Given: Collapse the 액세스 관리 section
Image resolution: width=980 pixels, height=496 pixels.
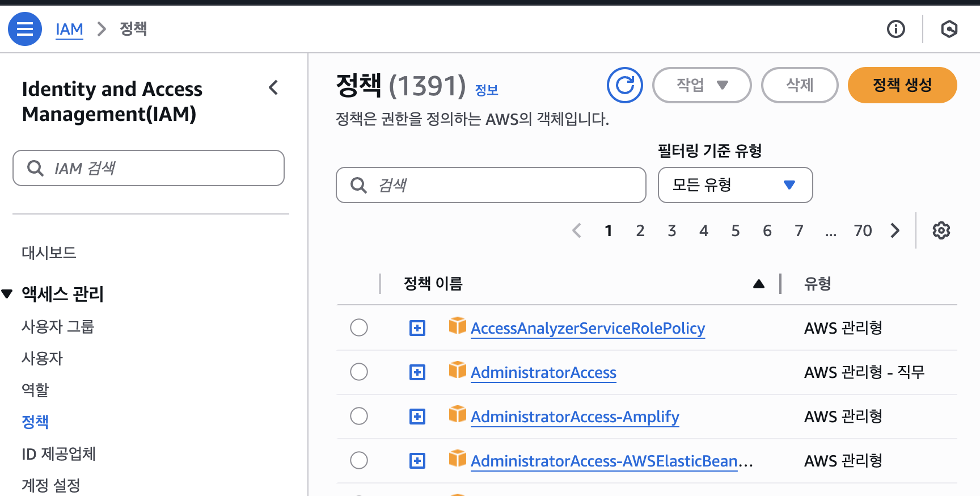Looking at the screenshot, I should click(7, 294).
